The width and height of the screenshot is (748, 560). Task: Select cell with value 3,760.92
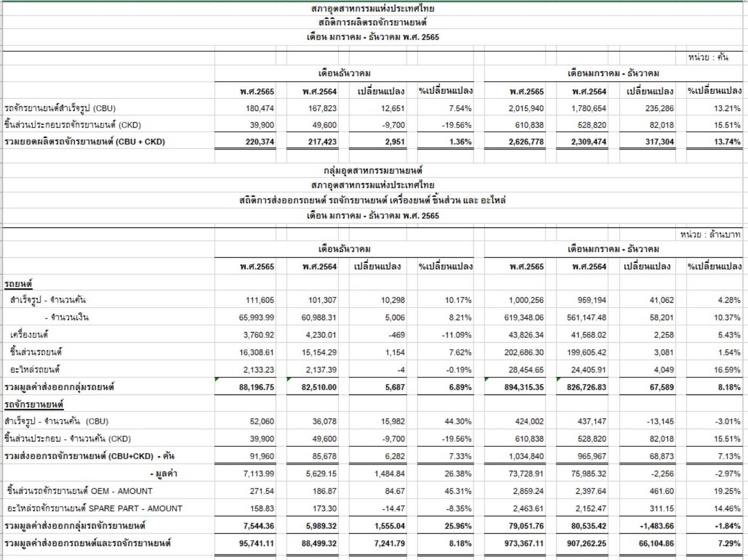click(x=259, y=335)
